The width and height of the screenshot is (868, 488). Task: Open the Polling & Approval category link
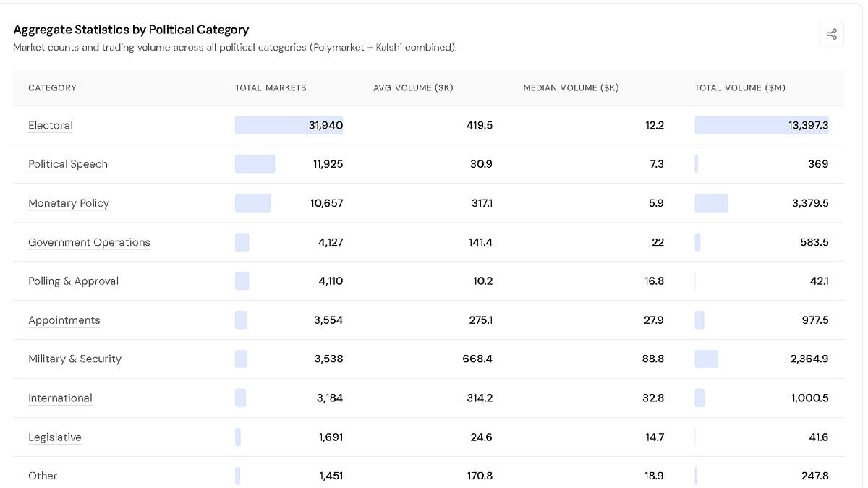click(x=73, y=281)
